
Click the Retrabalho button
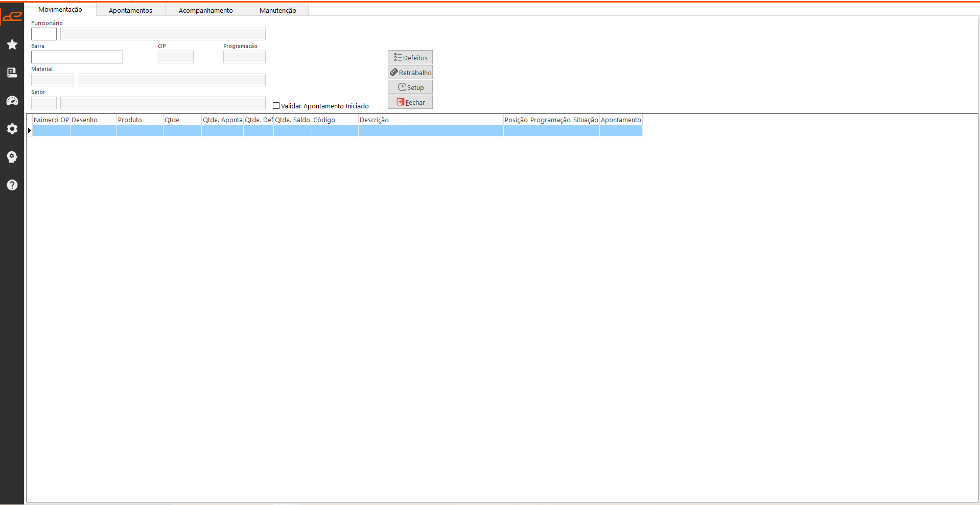click(x=410, y=73)
